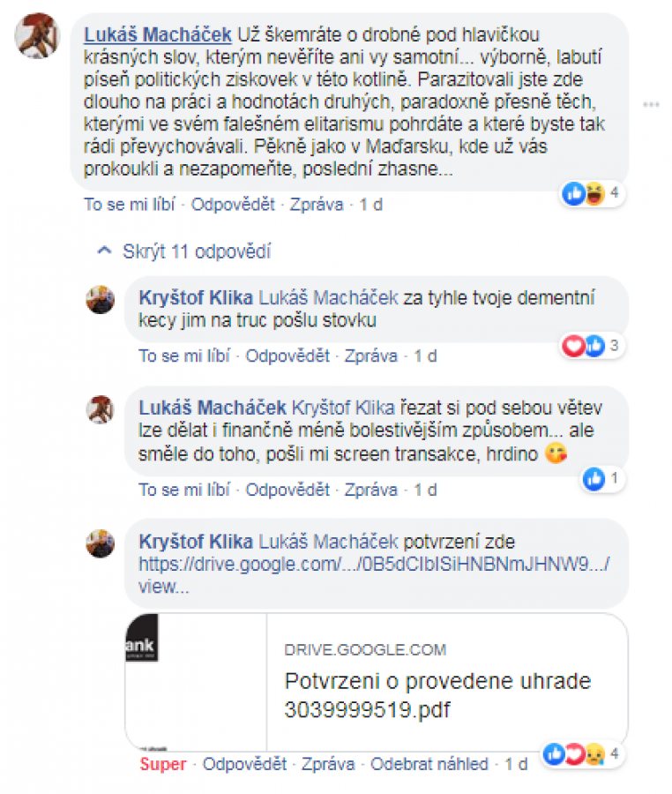View heart and like reactions on Klika's first reply
This screenshot has height=794, width=672.
[x=592, y=346]
